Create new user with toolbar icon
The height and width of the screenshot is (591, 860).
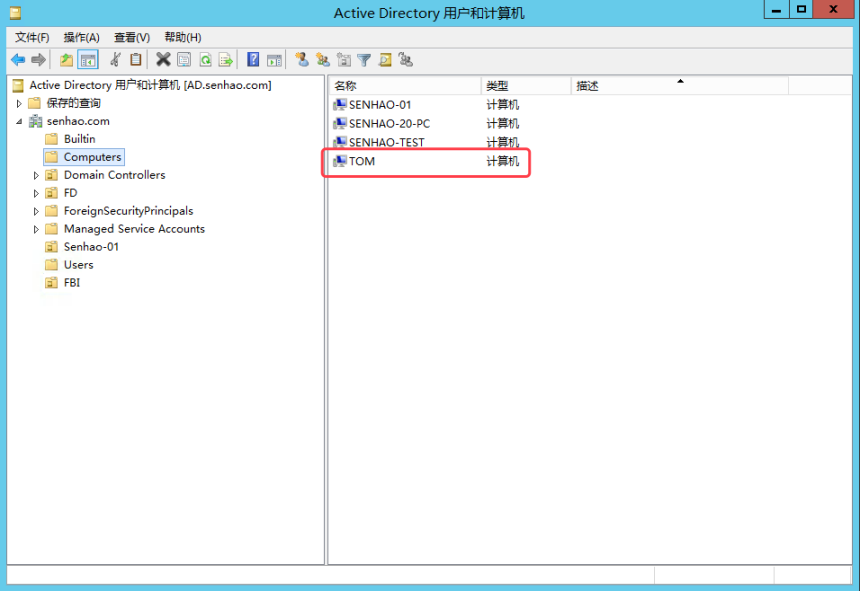(x=302, y=59)
